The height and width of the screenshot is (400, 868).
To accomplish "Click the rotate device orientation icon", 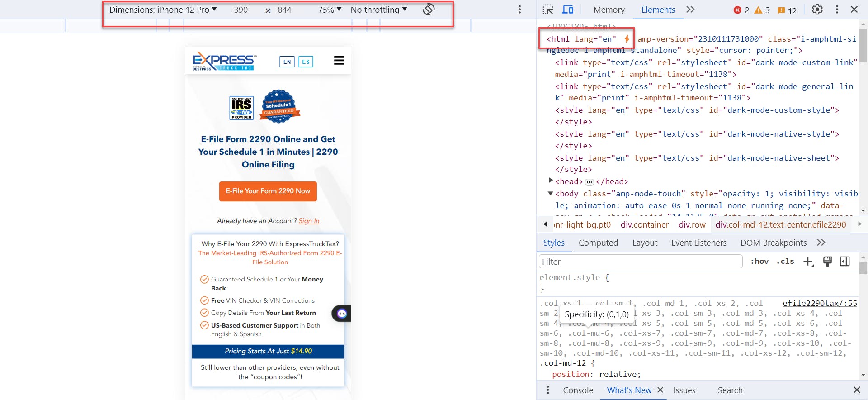I will tap(429, 10).
